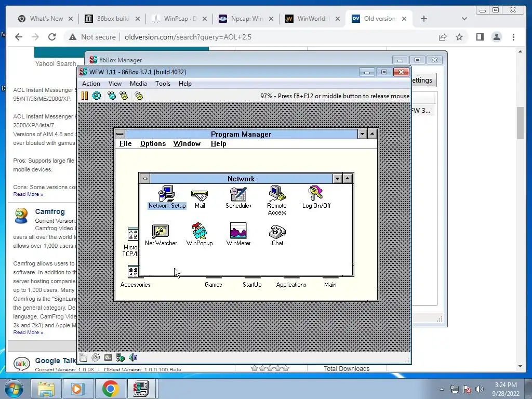Click the Program Manager maximize up-arrow
The height and width of the screenshot is (399, 532).
coord(372,134)
